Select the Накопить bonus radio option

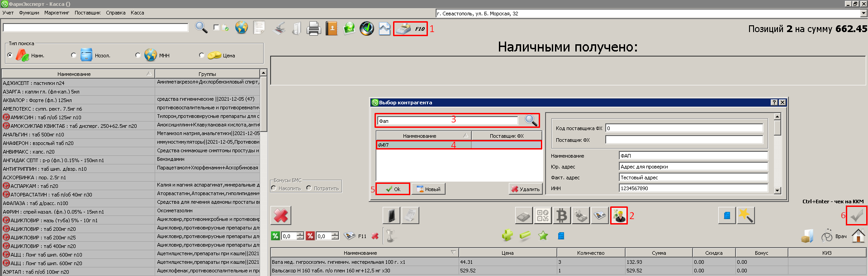click(x=274, y=188)
